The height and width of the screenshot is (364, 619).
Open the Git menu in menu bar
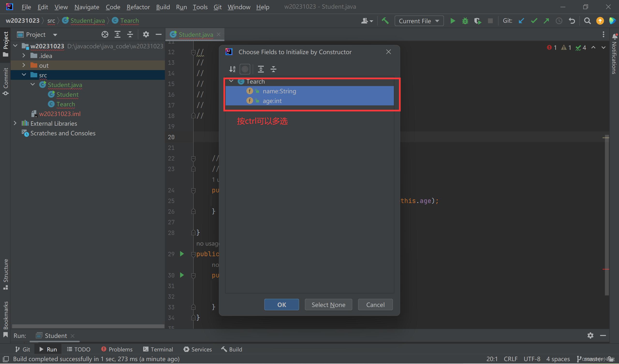216,7
